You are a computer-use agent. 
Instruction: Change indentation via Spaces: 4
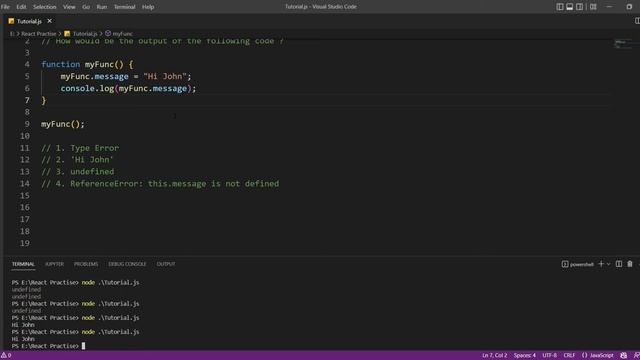[524, 356]
